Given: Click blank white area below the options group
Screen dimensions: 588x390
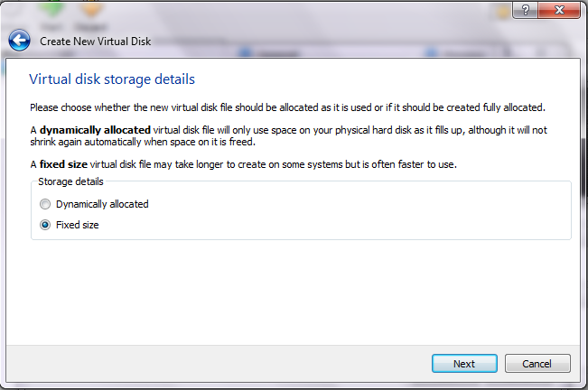Looking at the screenshot, I should [x=298, y=289].
